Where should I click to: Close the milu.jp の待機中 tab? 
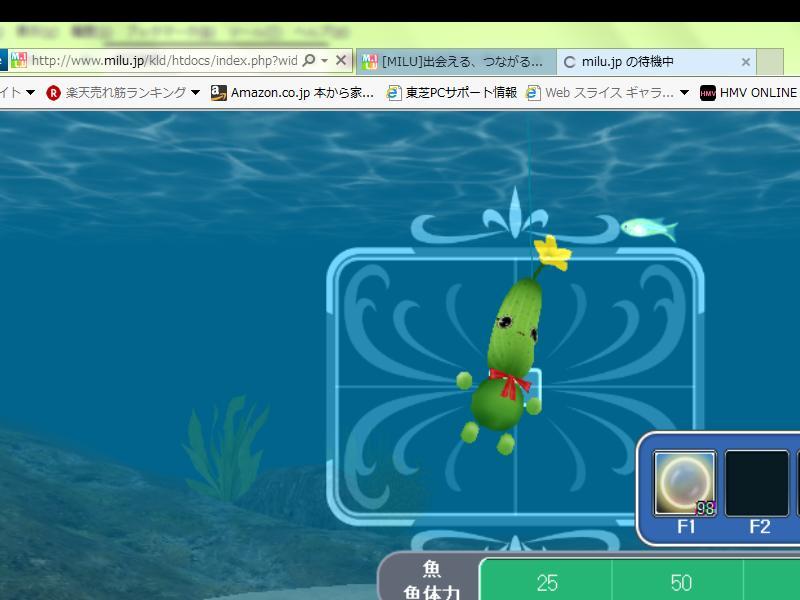tap(745, 62)
